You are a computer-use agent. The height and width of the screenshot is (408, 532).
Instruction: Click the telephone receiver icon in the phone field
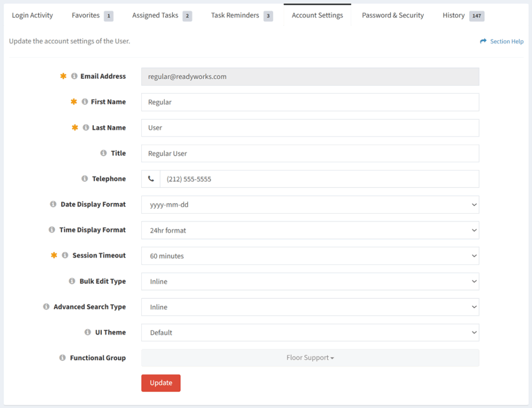[x=150, y=179]
